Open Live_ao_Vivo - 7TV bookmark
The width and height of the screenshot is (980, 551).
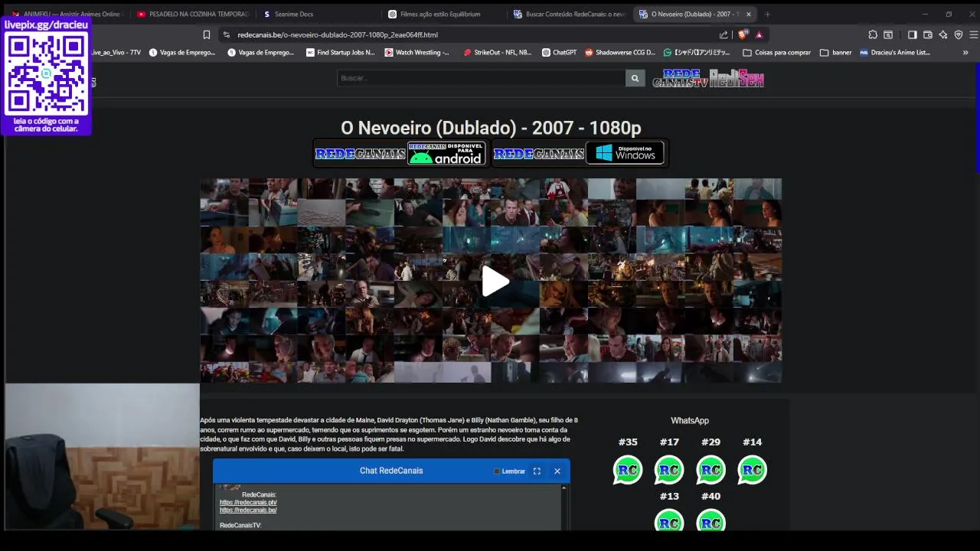tap(116, 53)
